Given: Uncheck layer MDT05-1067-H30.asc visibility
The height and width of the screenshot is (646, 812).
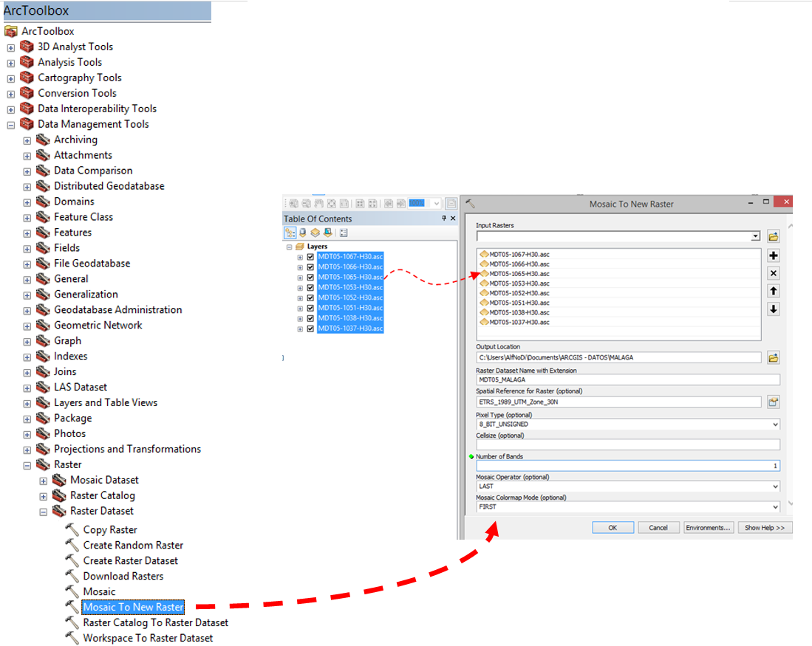Looking at the screenshot, I should pos(311,257).
